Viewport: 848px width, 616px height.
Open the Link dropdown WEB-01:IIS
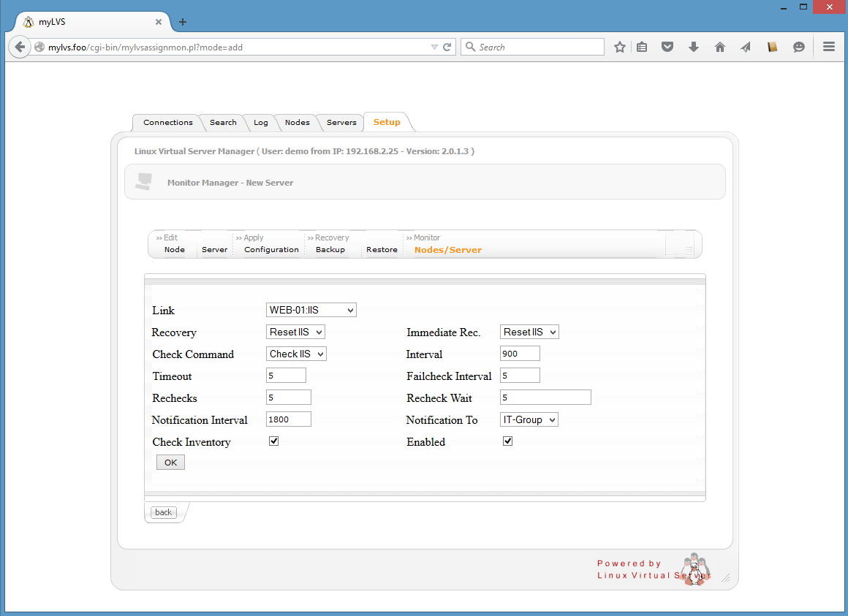pyautogui.click(x=311, y=310)
